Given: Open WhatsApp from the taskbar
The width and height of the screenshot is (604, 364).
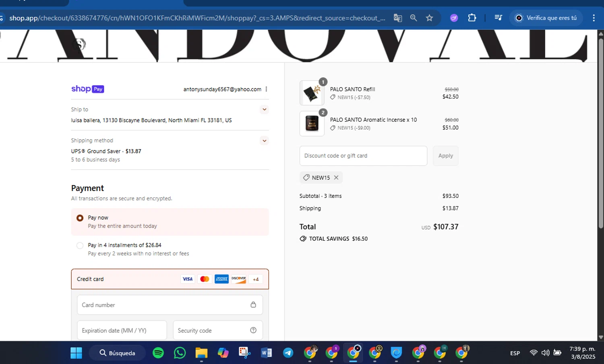Looking at the screenshot, I should pyautogui.click(x=180, y=353).
